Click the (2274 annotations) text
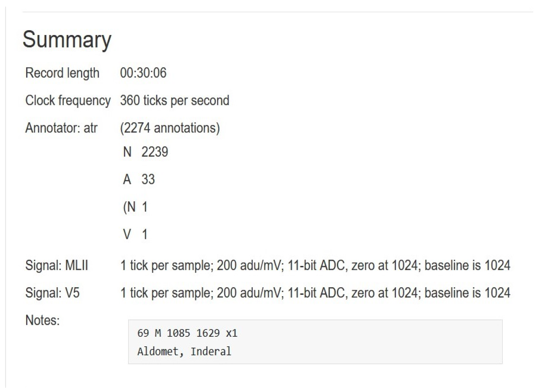The image size is (539, 392). coord(170,128)
